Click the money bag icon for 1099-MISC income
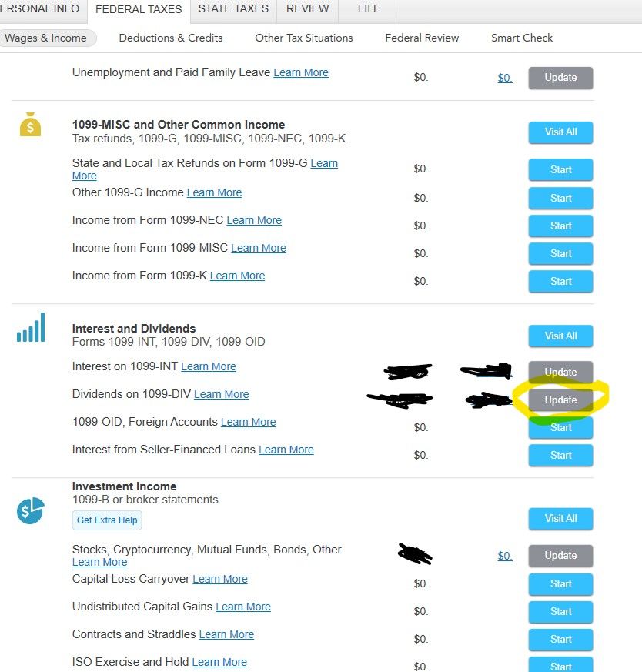Screen dimensions: 642x672 (x=31, y=125)
